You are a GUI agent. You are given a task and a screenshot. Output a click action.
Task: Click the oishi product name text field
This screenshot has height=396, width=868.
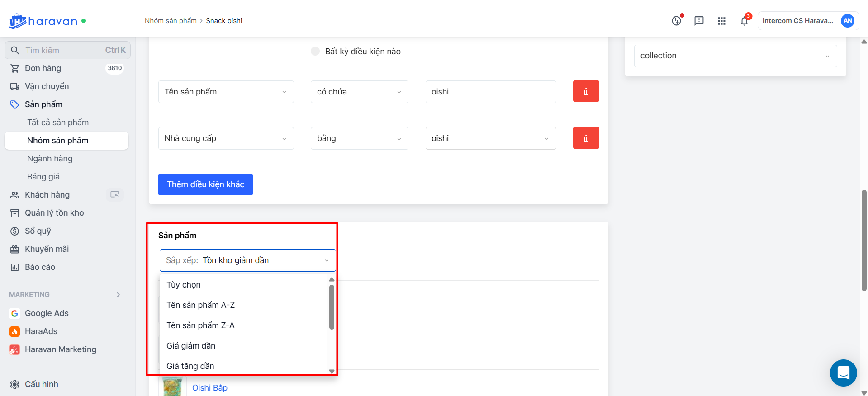tap(491, 92)
